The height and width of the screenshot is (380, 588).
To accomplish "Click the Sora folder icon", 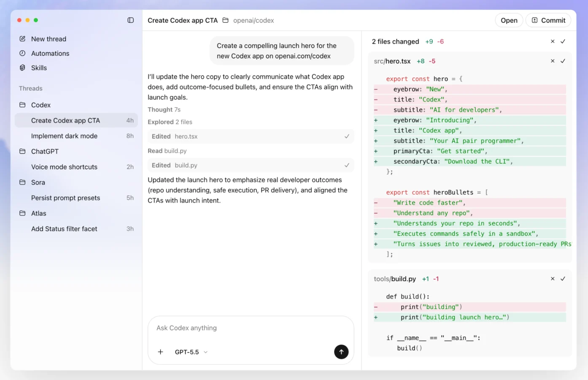I will [22, 182].
